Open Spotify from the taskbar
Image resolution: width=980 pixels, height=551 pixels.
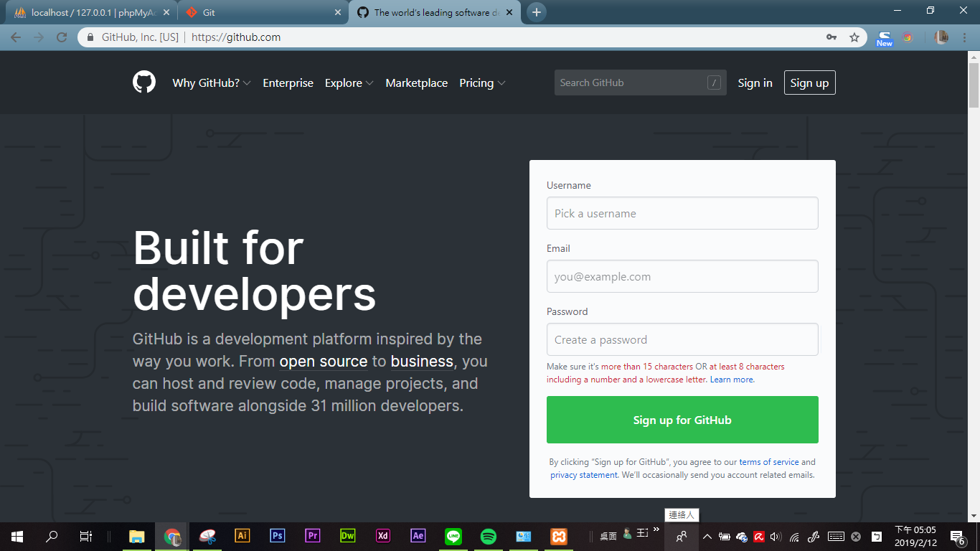[x=488, y=536]
